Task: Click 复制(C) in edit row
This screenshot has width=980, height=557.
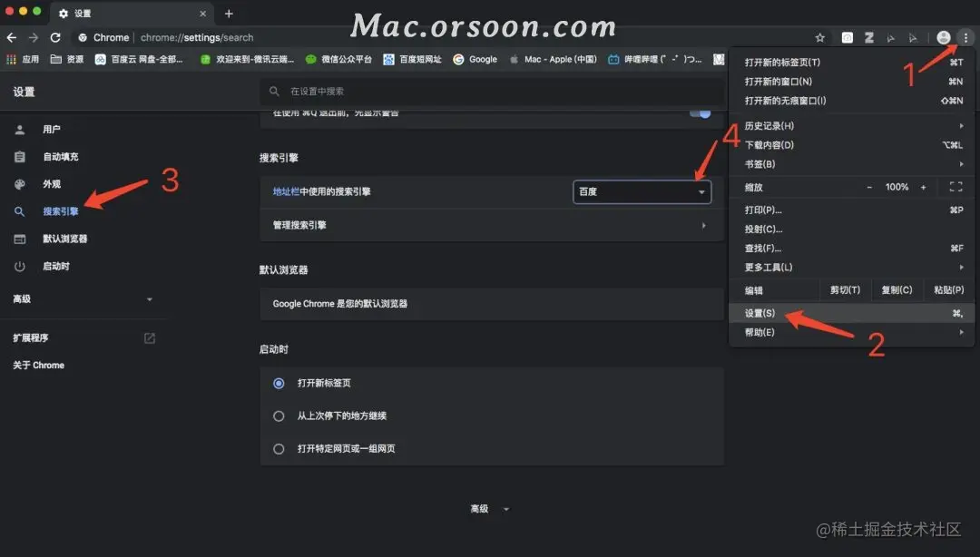Action: coord(897,290)
